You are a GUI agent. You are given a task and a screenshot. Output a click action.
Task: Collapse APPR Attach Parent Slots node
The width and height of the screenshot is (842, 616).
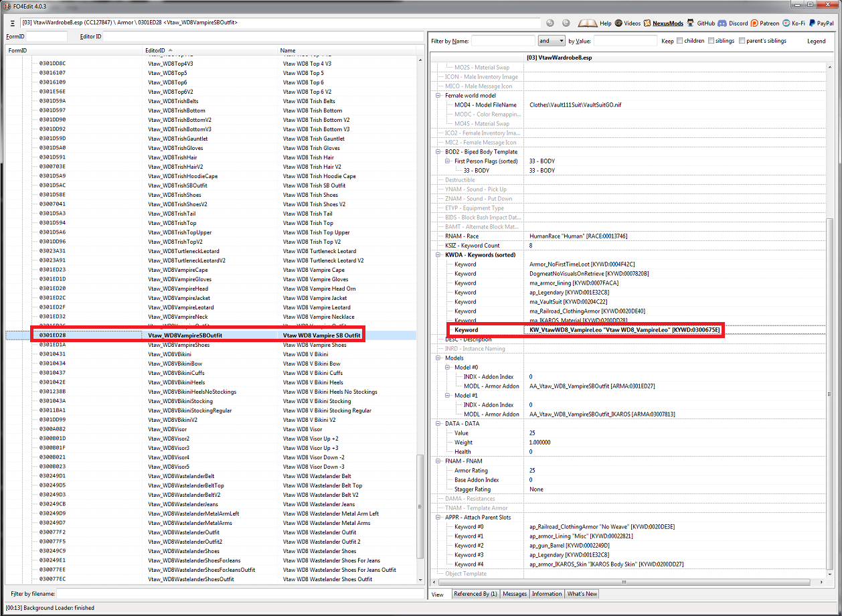(440, 518)
